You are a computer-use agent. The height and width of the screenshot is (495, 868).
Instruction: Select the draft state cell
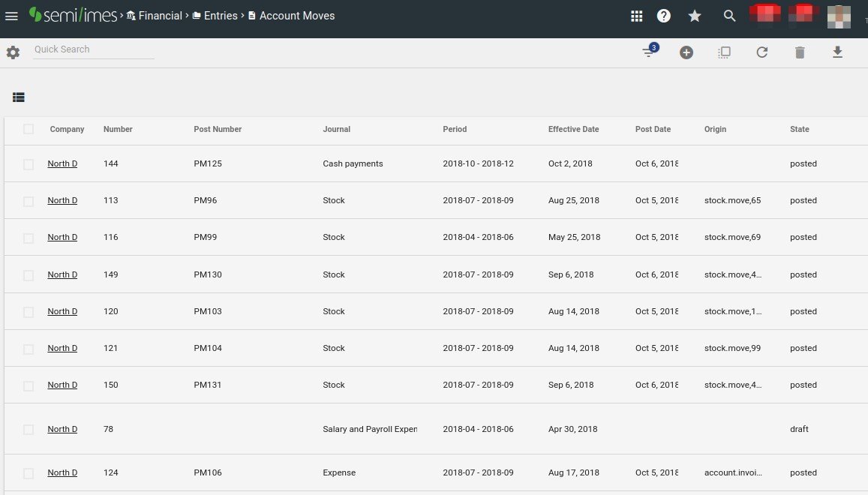tap(799, 429)
